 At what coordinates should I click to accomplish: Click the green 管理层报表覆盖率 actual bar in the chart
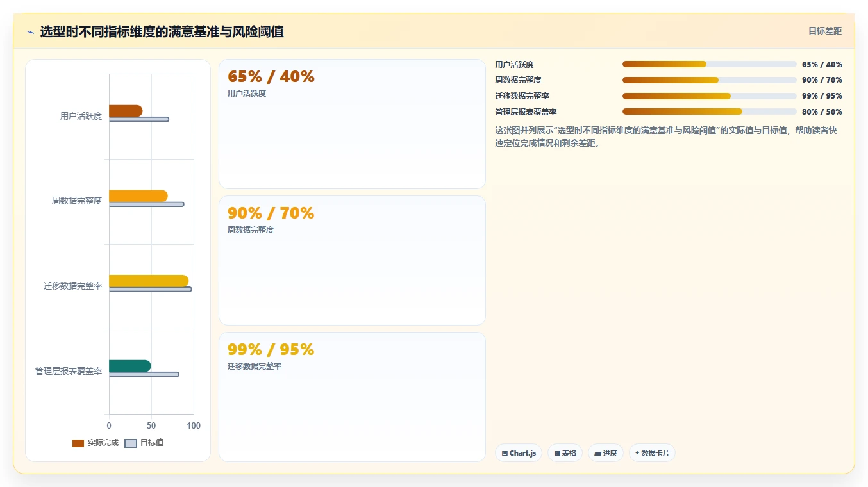click(130, 366)
